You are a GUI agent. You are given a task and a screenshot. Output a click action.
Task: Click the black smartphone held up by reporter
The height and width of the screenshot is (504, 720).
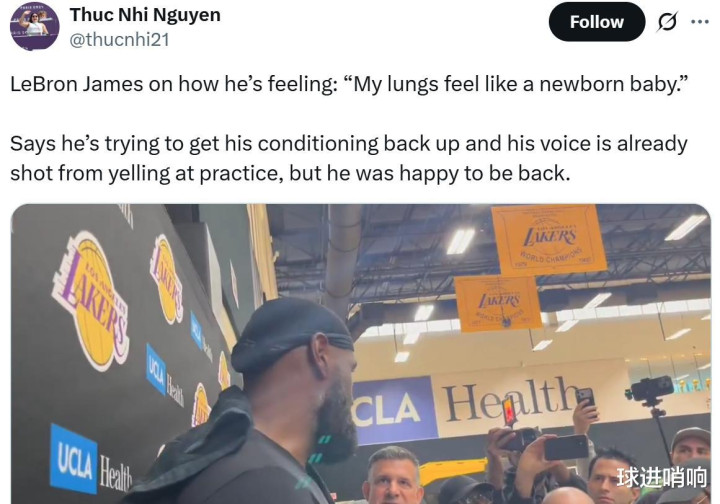click(566, 447)
